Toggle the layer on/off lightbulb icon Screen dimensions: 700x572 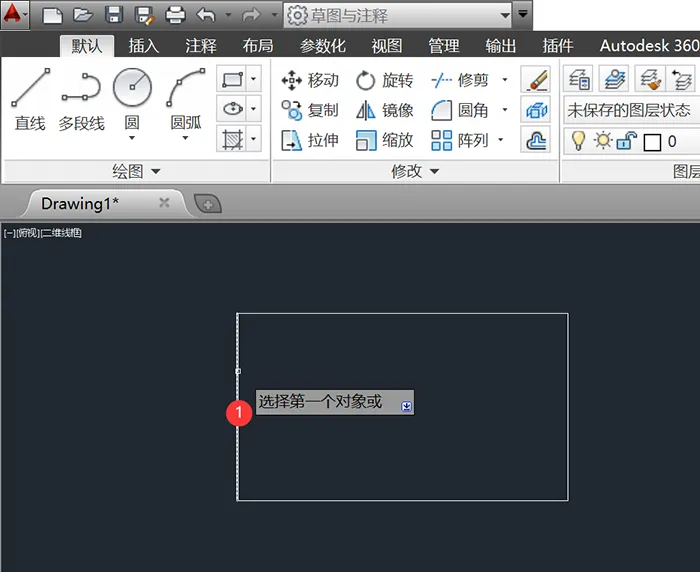tap(579, 141)
